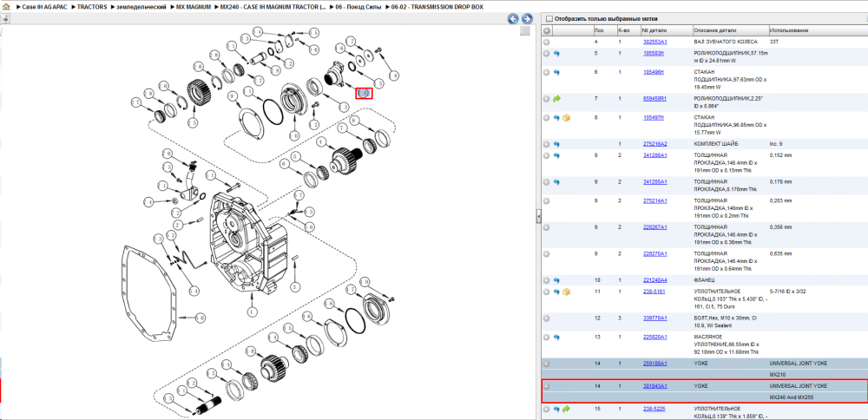Screen dimensions: 868x420
Task: Click the gray square button at diagram corner
Action: pyautogui.click(x=525, y=31)
